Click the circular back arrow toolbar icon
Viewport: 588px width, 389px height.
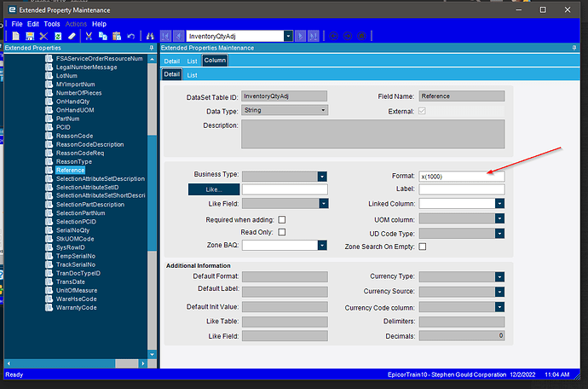(333, 36)
